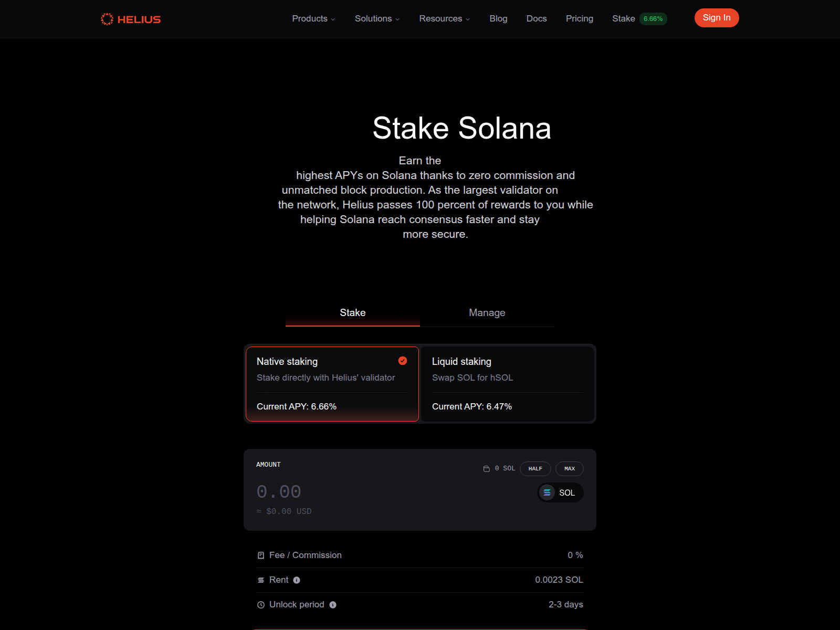The width and height of the screenshot is (840, 630).
Task: Open the Products dropdown menu
Action: [x=313, y=18]
